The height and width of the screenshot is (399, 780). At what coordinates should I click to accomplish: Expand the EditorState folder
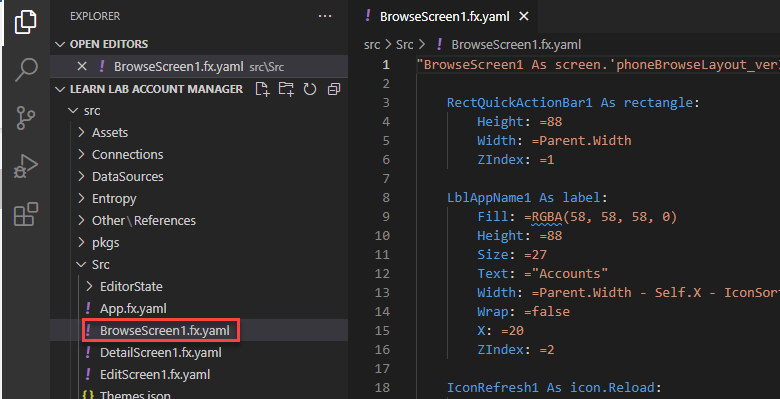tap(89, 287)
